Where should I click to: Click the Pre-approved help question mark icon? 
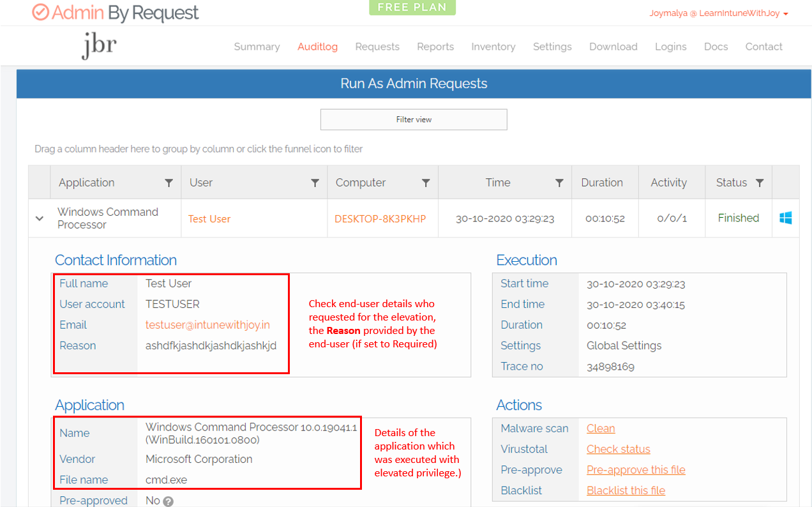pos(169,501)
